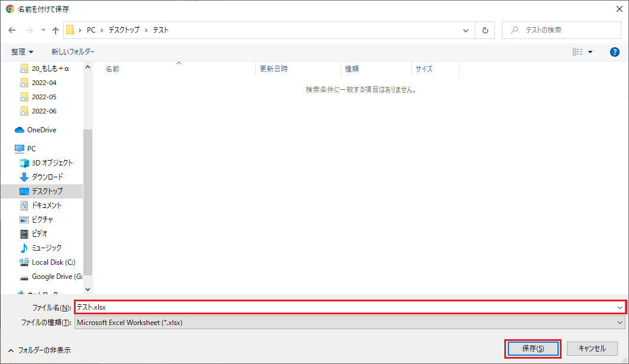Sort files by the 名前 column header
The image size is (629, 364).
tap(112, 68)
